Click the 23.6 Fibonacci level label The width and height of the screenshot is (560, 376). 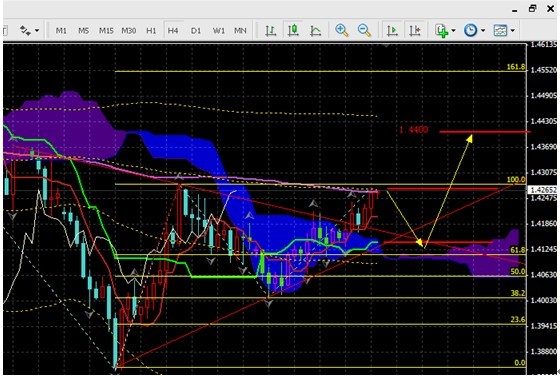point(518,320)
